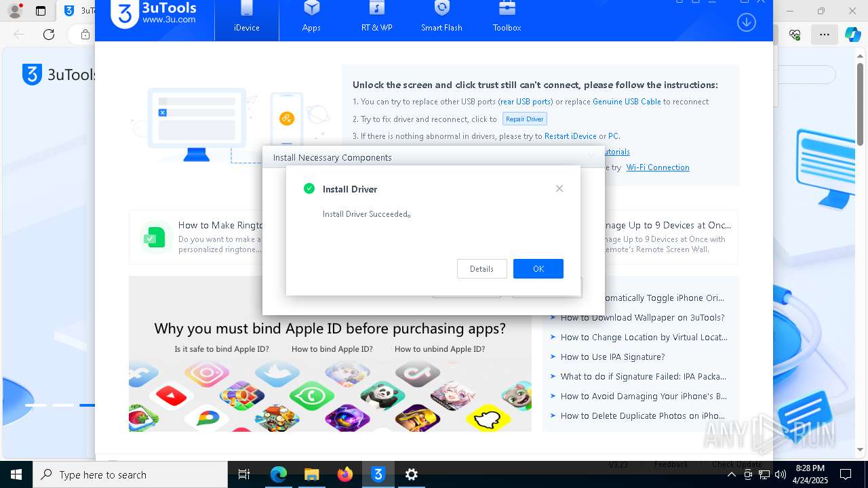Switch to RT & WP tab

(376, 20)
